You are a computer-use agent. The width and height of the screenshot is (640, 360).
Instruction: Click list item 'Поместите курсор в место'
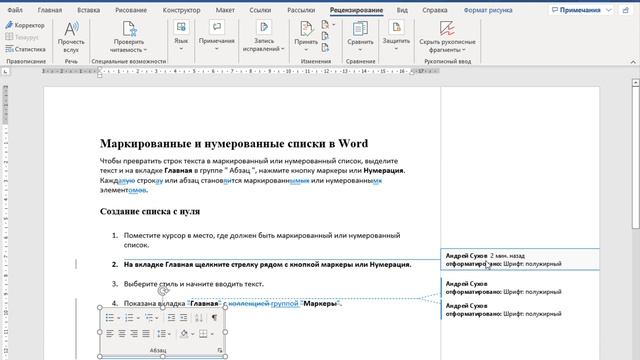pyautogui.click(x=262, y=240)
